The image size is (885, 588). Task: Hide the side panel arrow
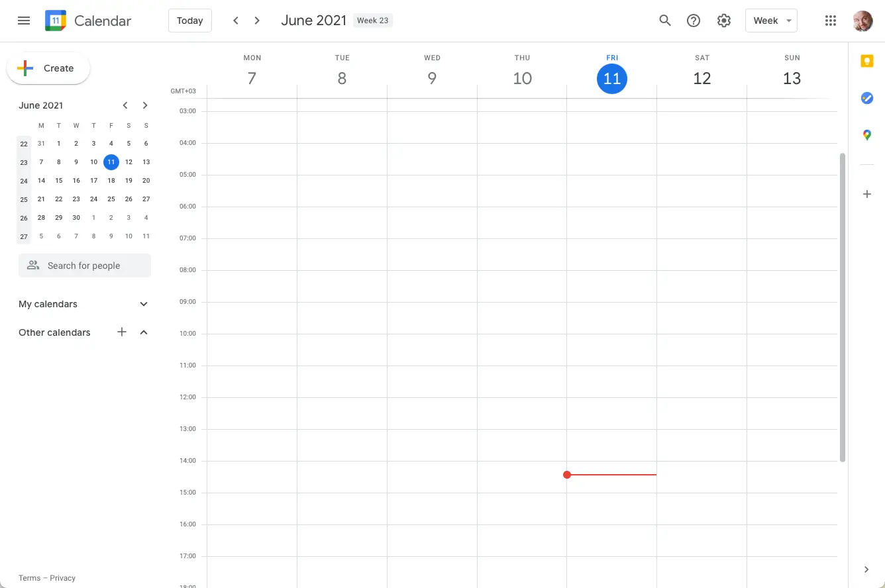[x=866, y=569]
